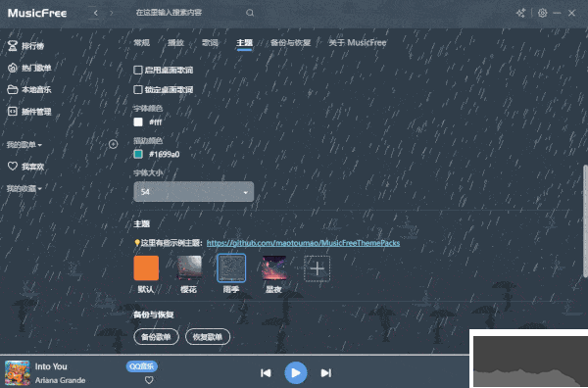Open 插件管理 plugin management

29,112
